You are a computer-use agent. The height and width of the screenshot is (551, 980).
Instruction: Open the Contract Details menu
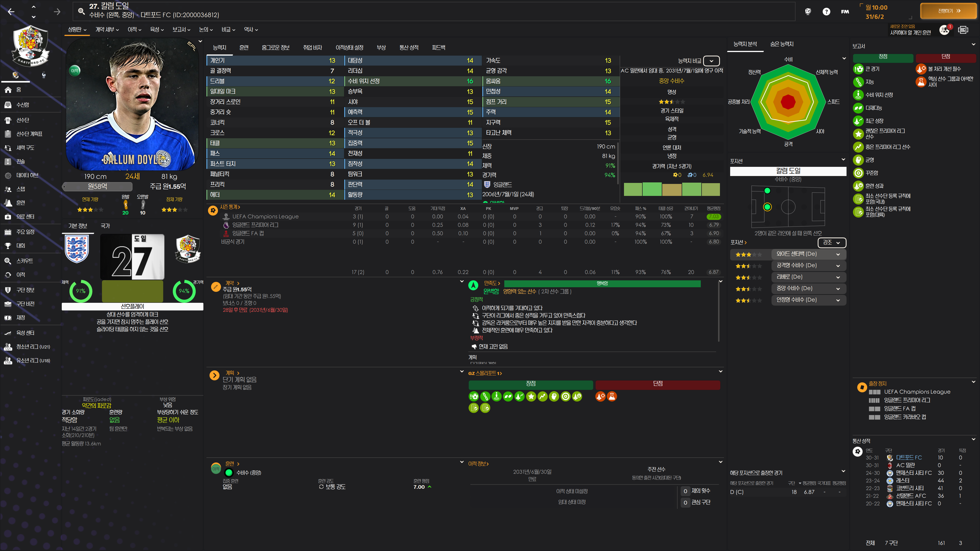[x=107, y=30]
